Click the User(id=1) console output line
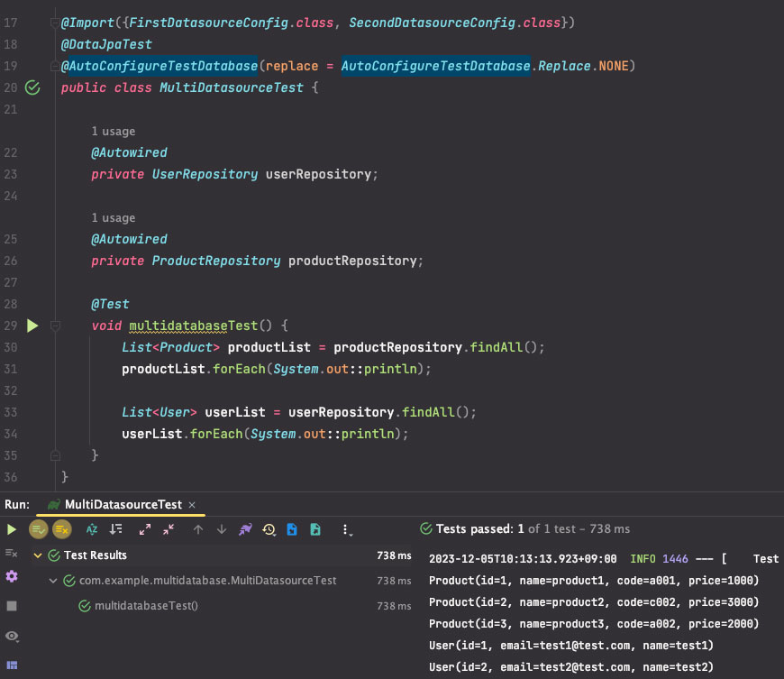Viewport: 784px width, 679px height. [571, 646]
